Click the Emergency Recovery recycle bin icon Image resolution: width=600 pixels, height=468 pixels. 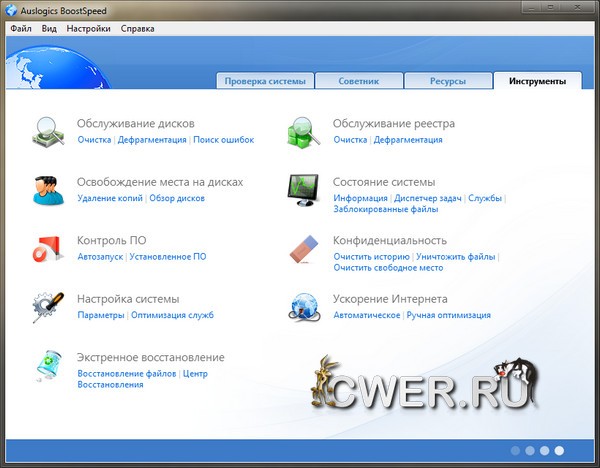(47, 364)
